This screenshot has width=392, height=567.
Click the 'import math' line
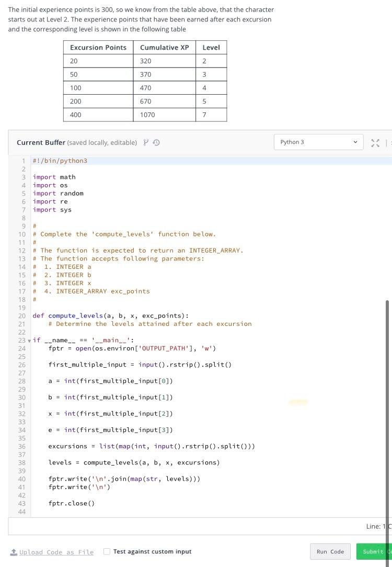click(54, 177)
